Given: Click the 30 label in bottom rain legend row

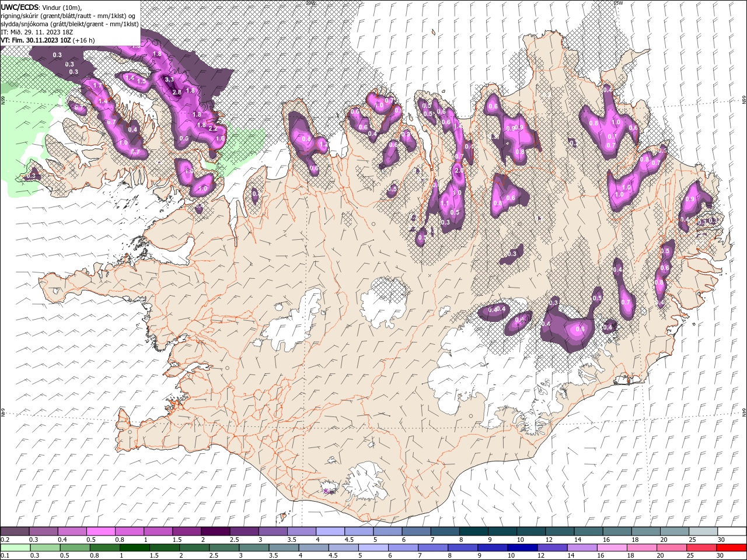Looking at the screenshot, I should pyautogui.click(x=721, y=556).
